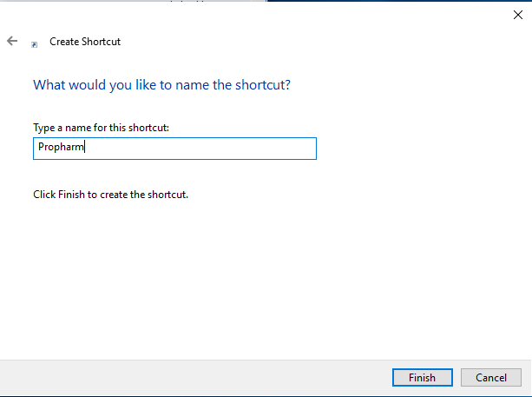The image size is (532, 397).
Task: Click the Create Shortcut wizard icon
Action: [x=34, y=44]
